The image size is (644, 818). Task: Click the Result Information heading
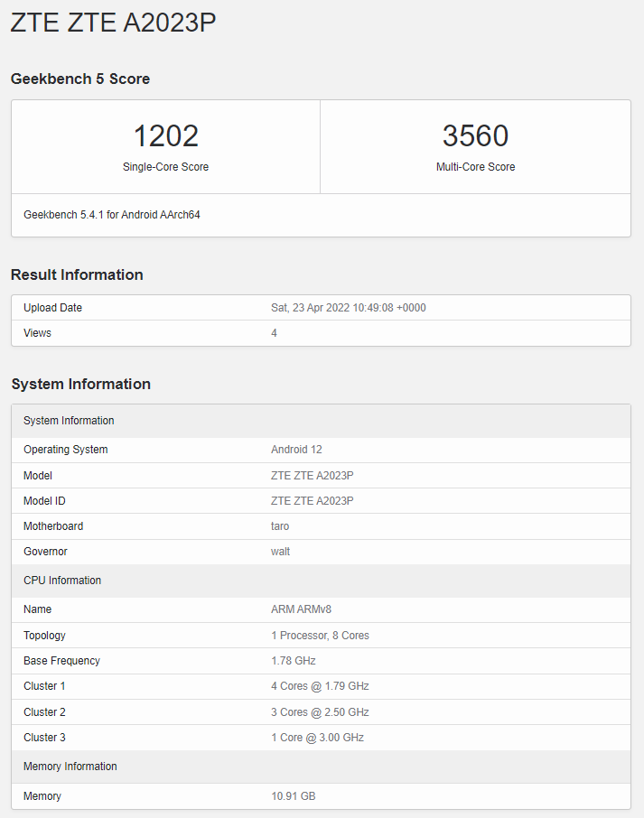tap(77, 274)
